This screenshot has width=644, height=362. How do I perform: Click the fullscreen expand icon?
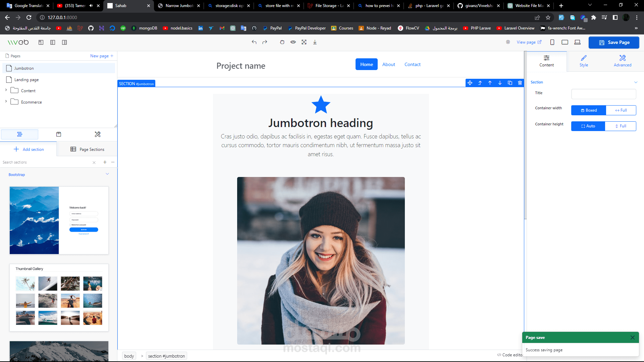(304, 42)
